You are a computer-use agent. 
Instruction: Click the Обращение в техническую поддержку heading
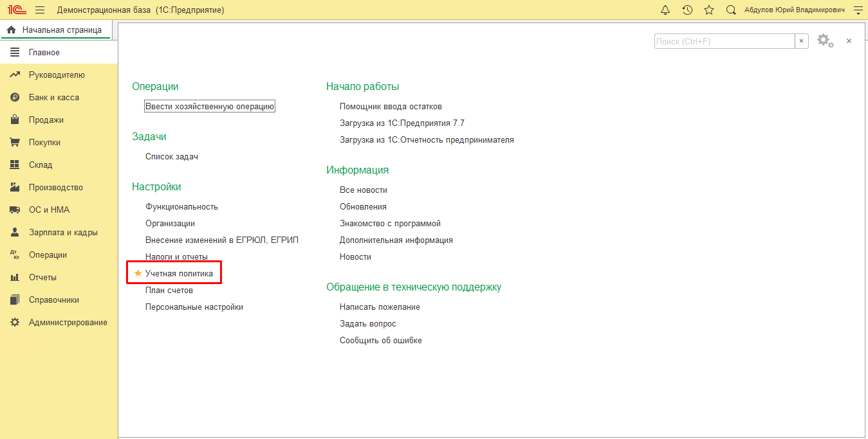(414, 287)
